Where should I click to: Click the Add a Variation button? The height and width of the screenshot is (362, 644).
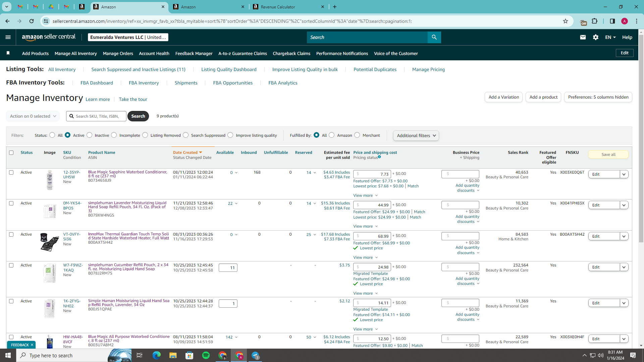click(x=503, y=97)
